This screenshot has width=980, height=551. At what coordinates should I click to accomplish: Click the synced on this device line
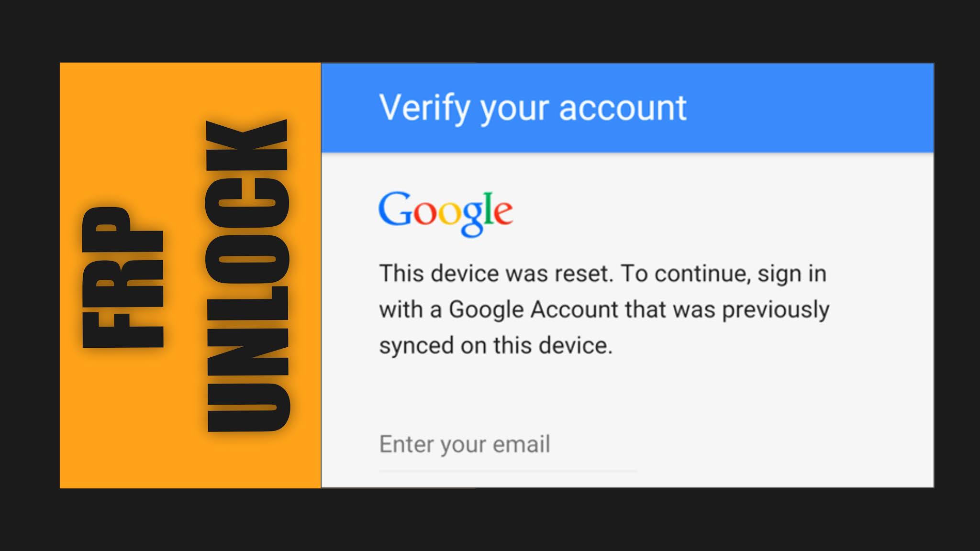pos(496,345)
